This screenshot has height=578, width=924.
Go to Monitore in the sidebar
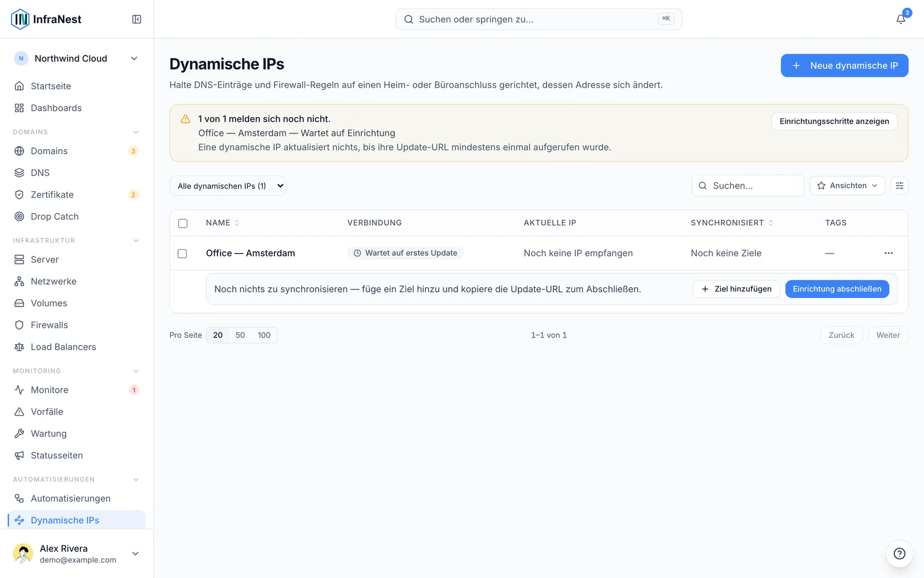77,390
